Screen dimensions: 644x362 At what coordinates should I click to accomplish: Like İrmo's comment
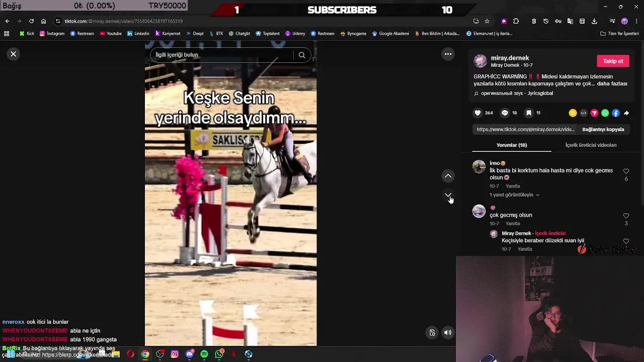point(626,171)
